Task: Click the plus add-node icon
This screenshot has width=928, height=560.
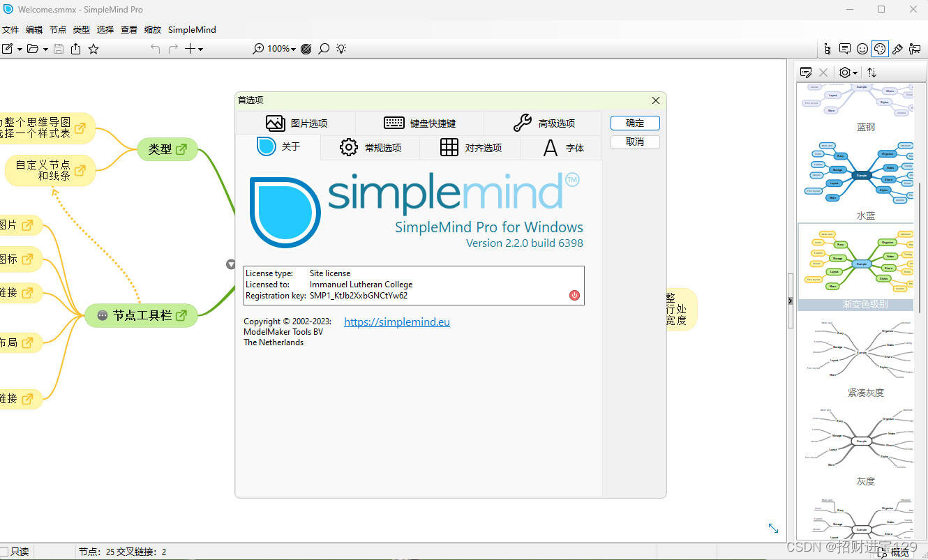Action: point(190,49)
